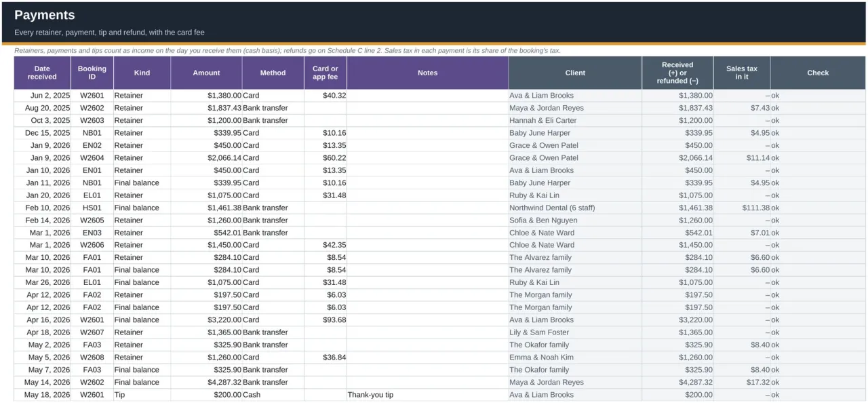Select the sales tax cell '$7.43'
The image size is (868, 403).
click(742, 108)
